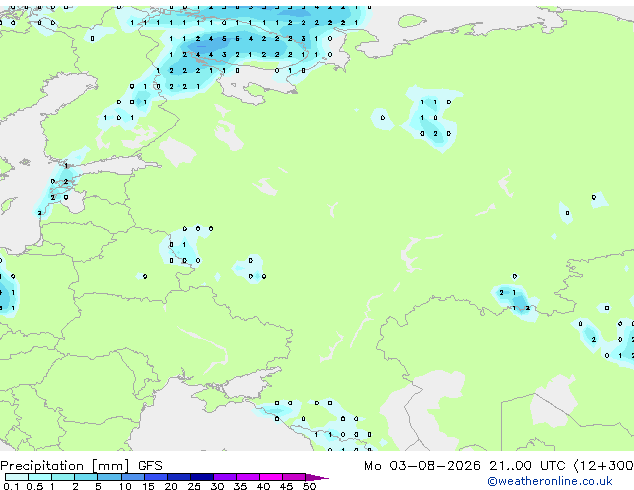Click the "Precipitation" title word
Viewport: 634px width, 490px height.
(42, 466)
